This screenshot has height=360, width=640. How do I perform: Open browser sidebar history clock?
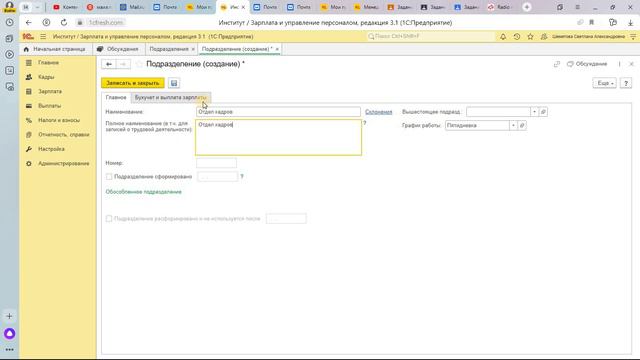point(9,22)
